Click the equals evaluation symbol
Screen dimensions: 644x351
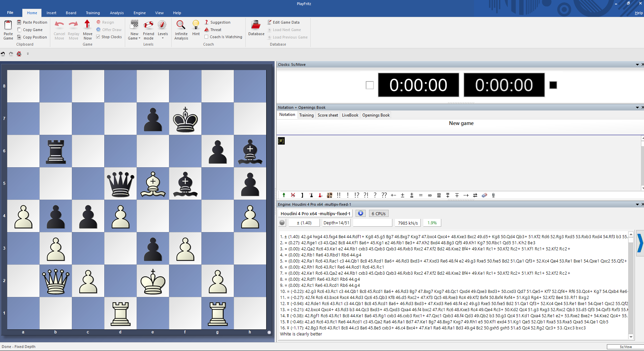(x=421, y=195)
